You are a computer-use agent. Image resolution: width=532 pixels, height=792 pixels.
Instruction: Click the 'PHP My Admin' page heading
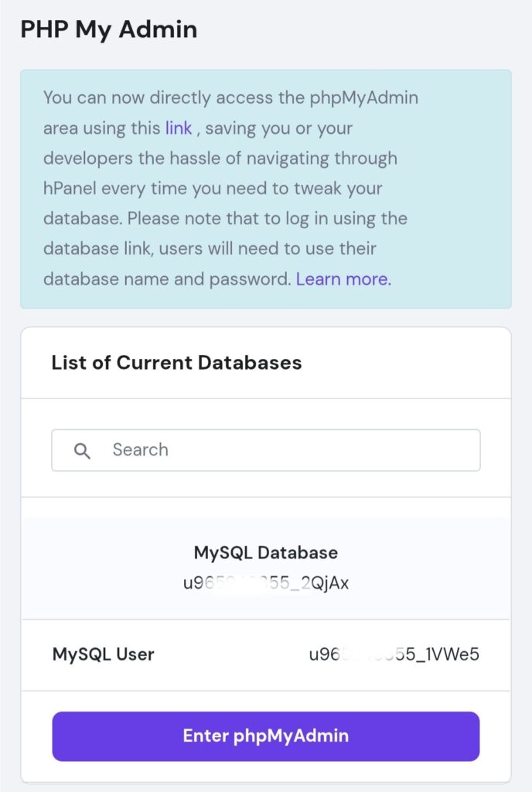(108, 29)
